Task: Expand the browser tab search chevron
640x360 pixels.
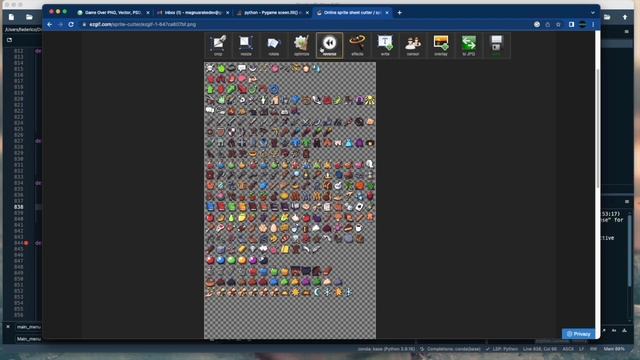Action: pyautogui.click(x=593, y=13)
